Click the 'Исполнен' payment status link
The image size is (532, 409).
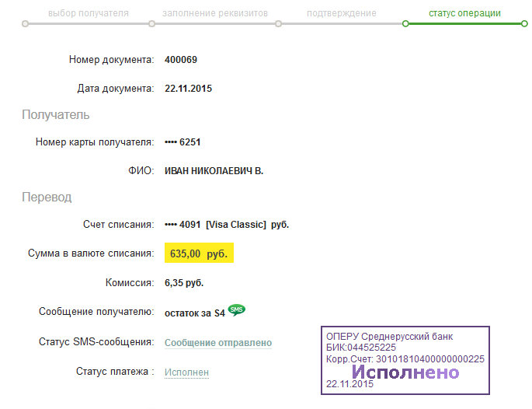point(186,372)
